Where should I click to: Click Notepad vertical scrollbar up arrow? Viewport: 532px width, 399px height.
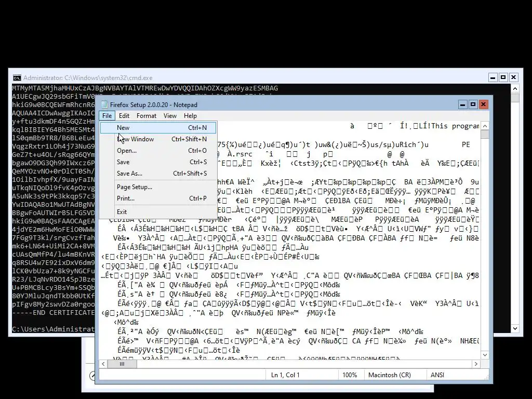485,126
